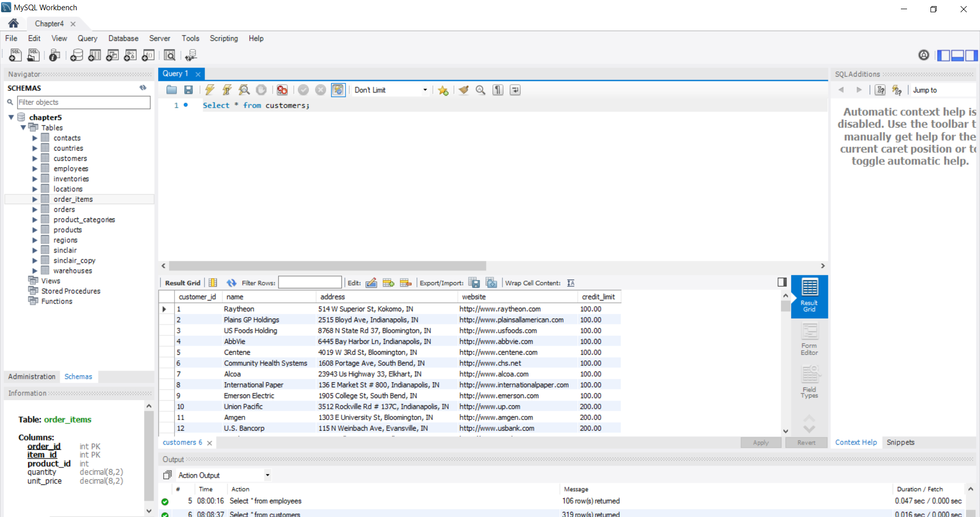Create new schema icon
Viewport: 980px width, 517px height.
pos(77,55)
